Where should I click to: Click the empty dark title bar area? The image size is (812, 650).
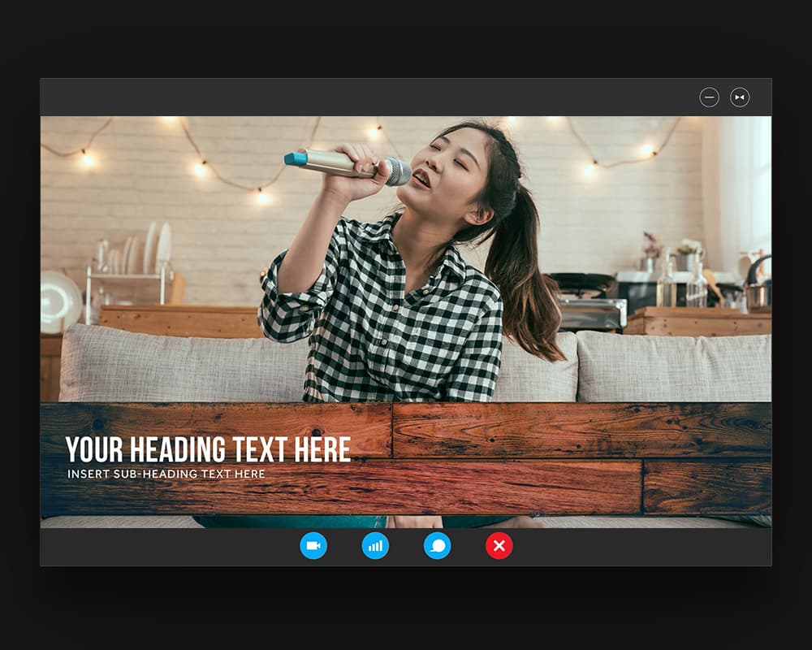point(365,97)
